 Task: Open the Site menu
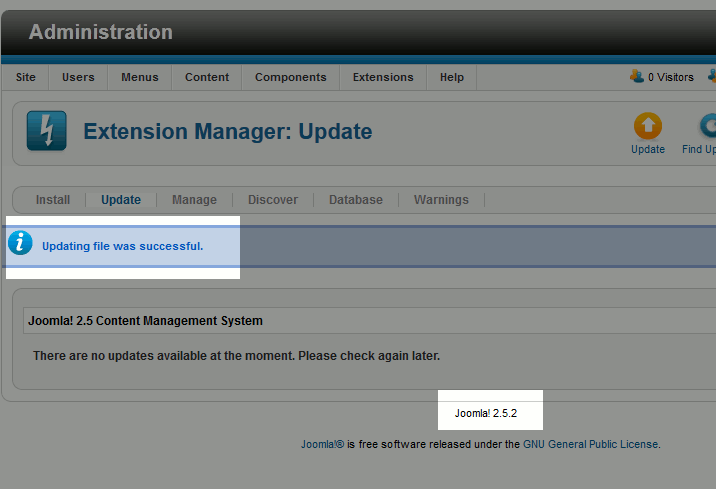(x=26, y=77)
